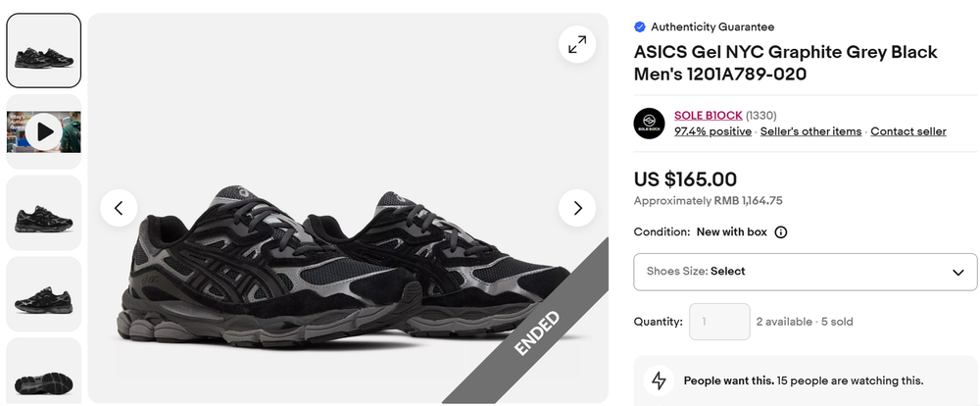Select the third shoe thumbnail

44,213
